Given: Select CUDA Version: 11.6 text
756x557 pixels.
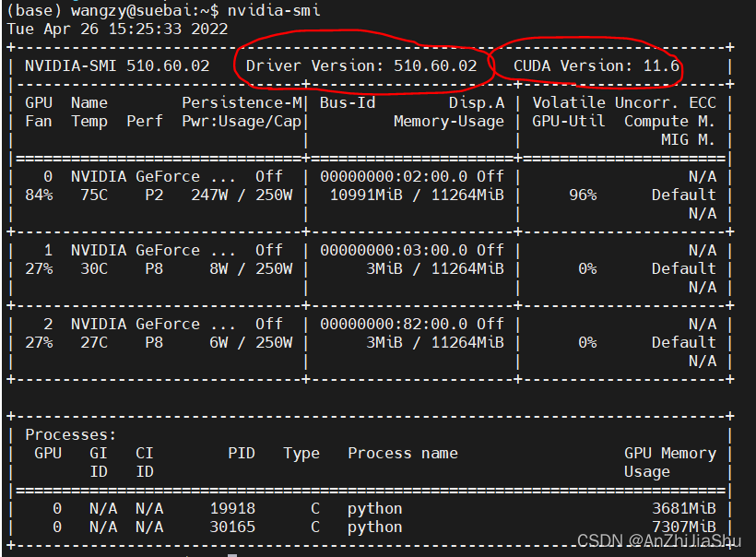Looking at the screenshot, I should 597,65.
